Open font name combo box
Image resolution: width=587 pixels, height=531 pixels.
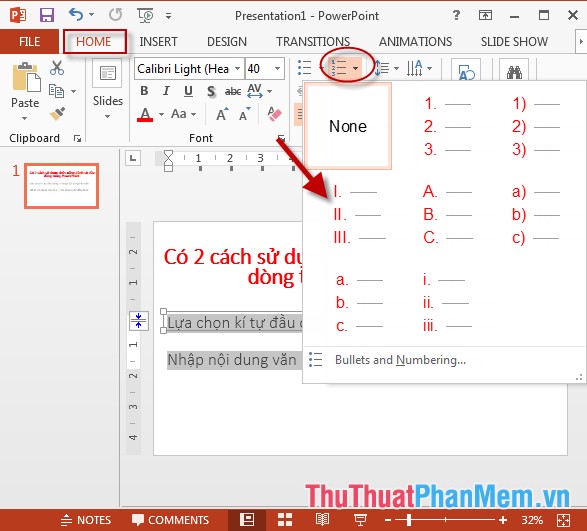pos(189,69)
